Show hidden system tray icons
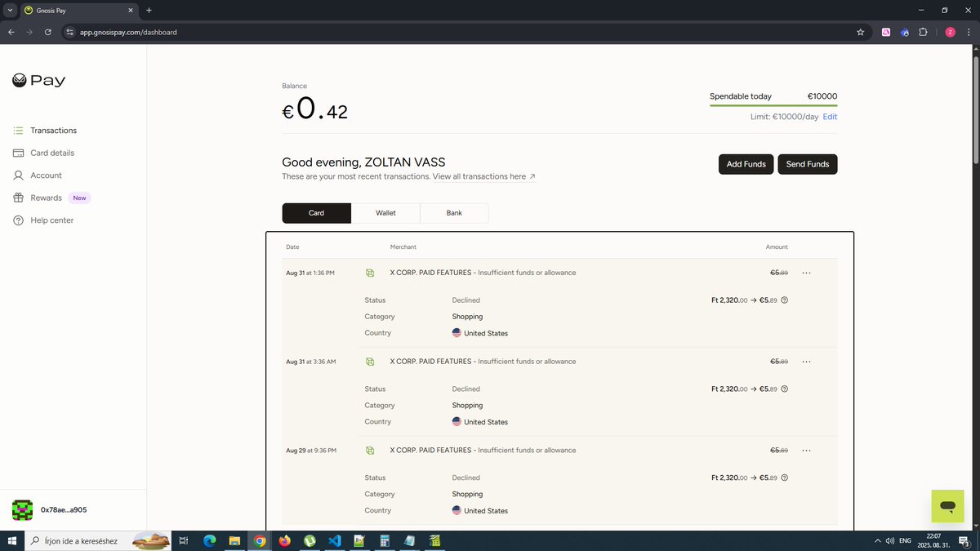Screen dimensions: 980x551 point(878,540)
